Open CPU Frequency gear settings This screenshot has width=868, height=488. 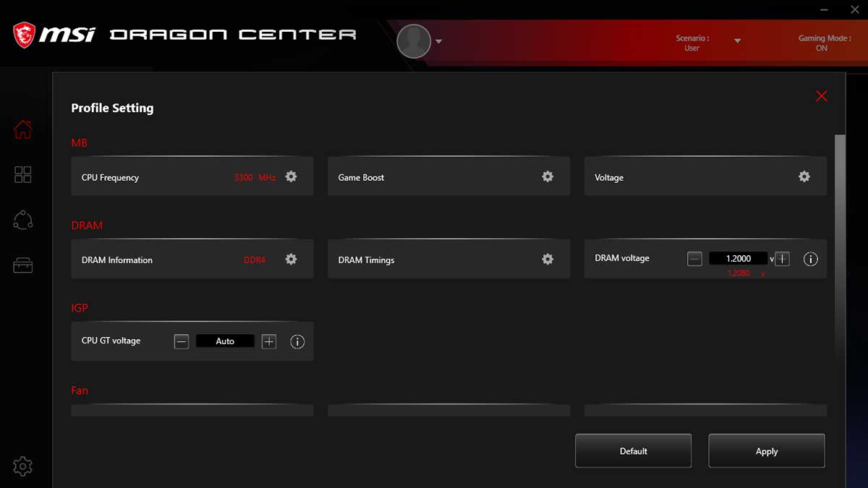tap(291, 177)
